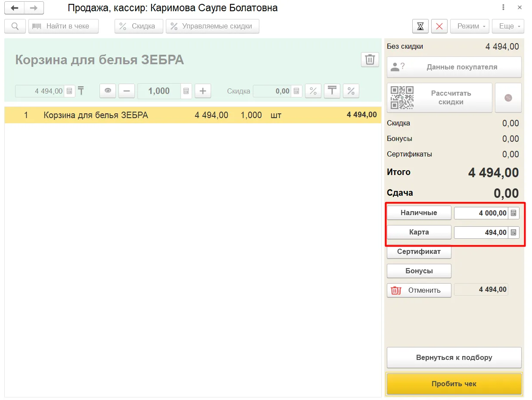Click the hourglass postpone receipt icon
Screen dimensions: 532x400
pyautogui.click(x=420, y=26)
